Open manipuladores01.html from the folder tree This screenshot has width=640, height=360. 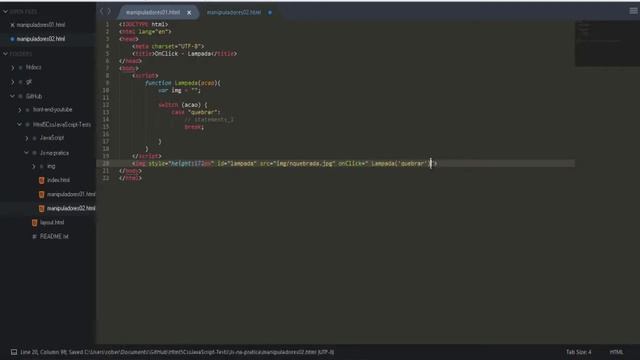point(71,194)
